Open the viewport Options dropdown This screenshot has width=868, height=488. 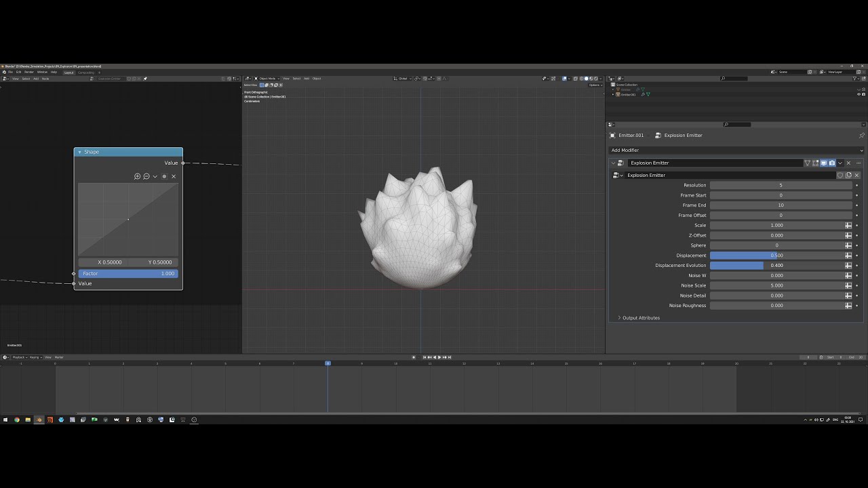tap(595, 85)
